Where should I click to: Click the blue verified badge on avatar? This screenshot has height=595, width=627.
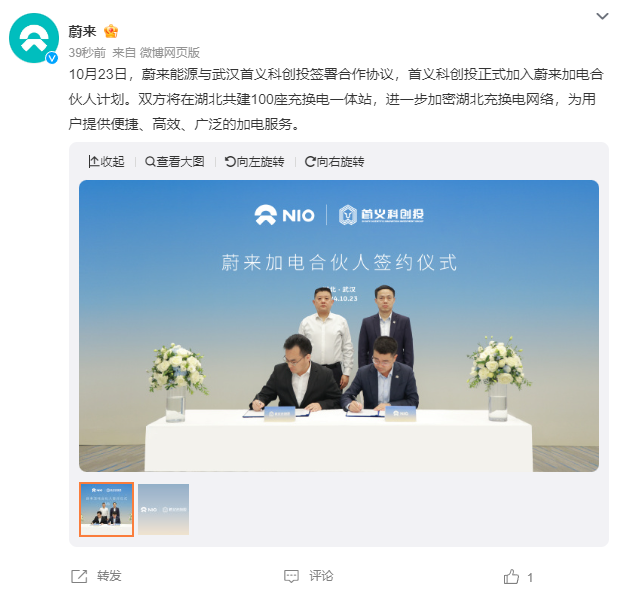[52, 58]
